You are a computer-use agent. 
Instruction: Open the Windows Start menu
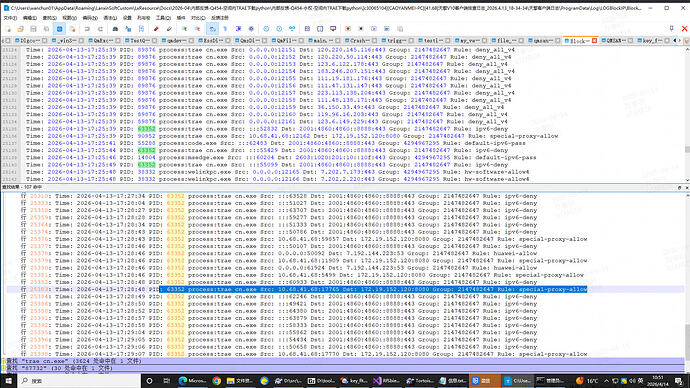(x=8, y=381)
